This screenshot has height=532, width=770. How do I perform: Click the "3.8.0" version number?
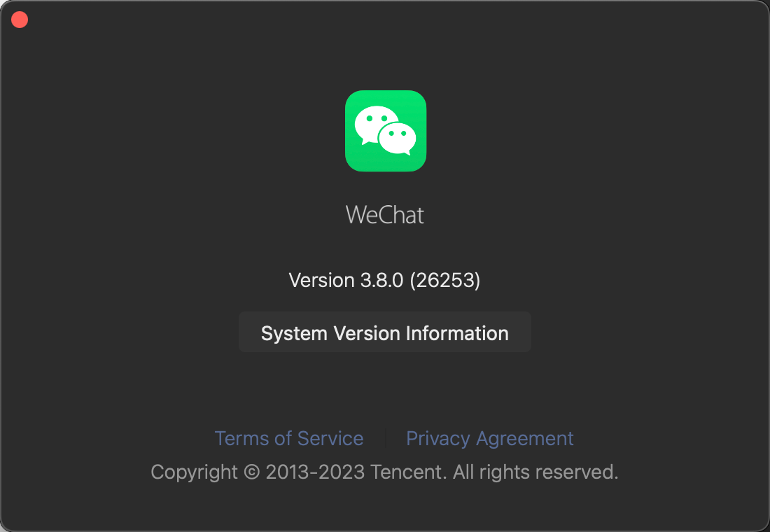pyautogui.click(x=381, y=280)
